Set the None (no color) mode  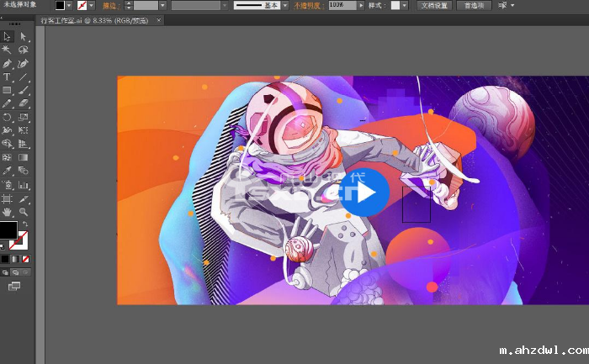[26, 259]
